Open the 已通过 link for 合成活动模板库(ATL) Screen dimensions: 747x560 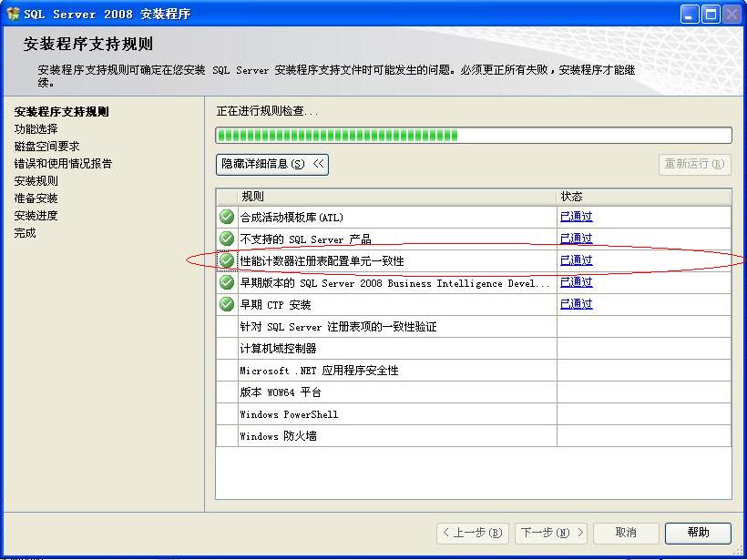(x=576, y=217)
